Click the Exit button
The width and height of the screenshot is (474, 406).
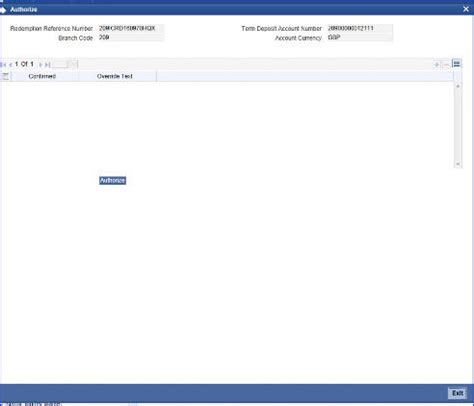[457, 393]
